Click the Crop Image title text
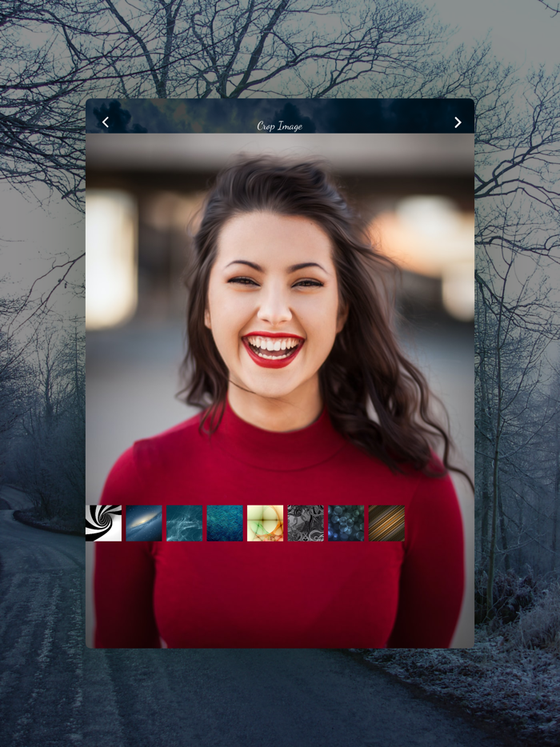The image size is (560, 747). (280, 126)
